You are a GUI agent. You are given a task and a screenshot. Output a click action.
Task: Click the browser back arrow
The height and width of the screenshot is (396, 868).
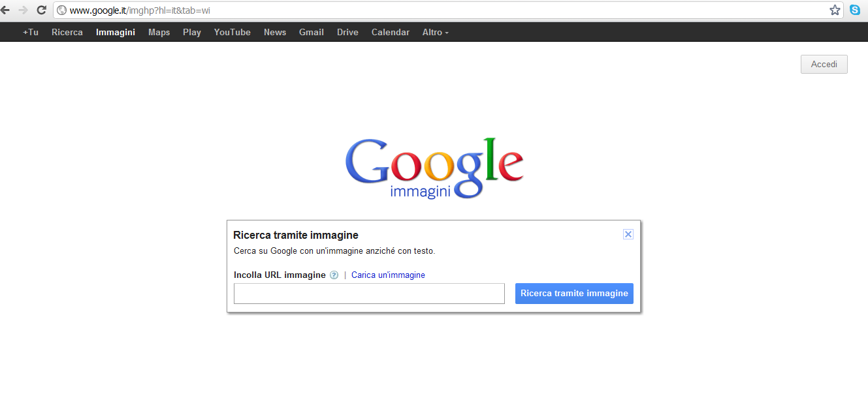tap(6, 10)
